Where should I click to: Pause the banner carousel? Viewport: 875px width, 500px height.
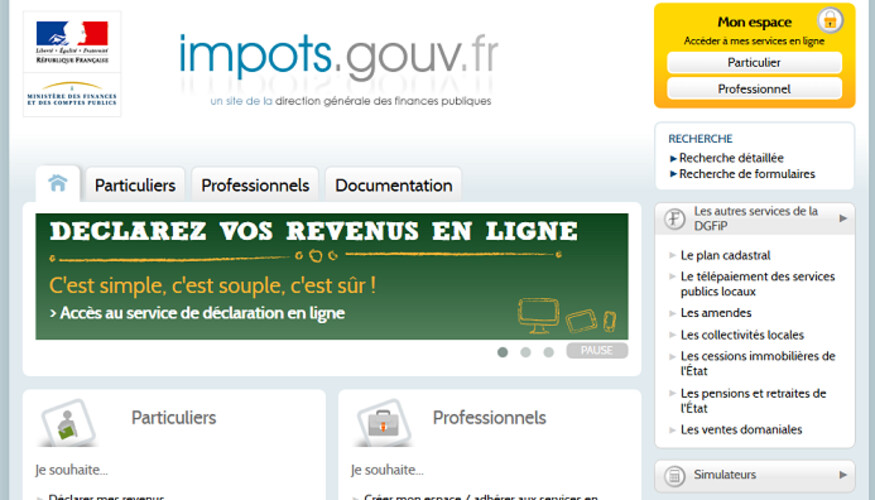597,351
